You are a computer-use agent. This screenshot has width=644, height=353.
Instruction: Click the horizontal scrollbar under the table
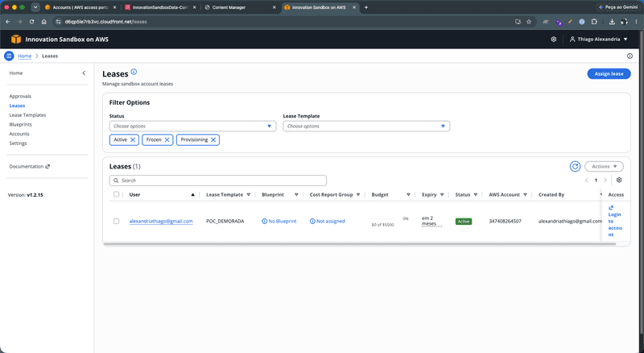[360, 244]
